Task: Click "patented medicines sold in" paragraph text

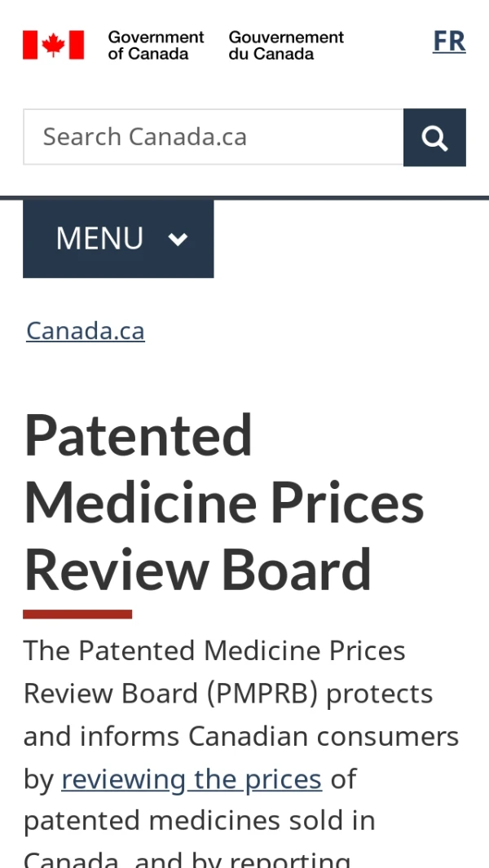Action: pyautogui.click(x=199, y=821)
